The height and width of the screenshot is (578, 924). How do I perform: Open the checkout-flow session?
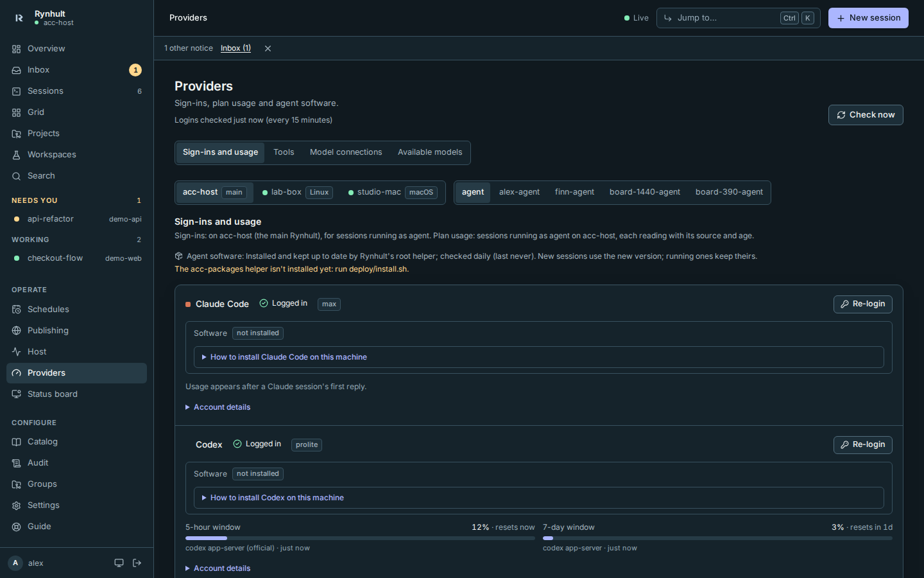click(x=76, y=258)
